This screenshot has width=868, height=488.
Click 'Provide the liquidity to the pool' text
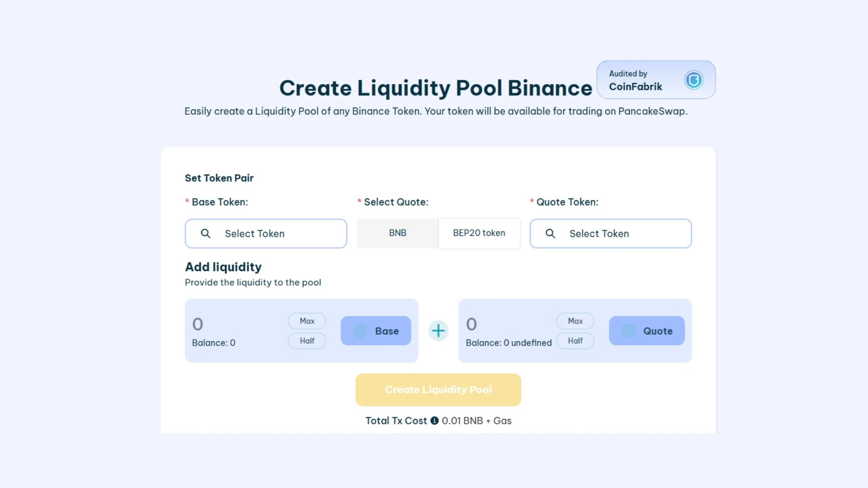tap(253, 282)
